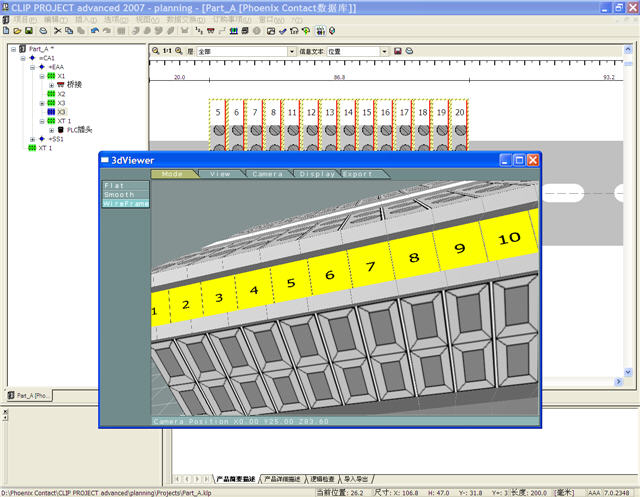Image resolution: width=640 pixels, height=497 pixels.
Task: Click the yellow label 10 in 3dViewer
Action: [509, 238]
